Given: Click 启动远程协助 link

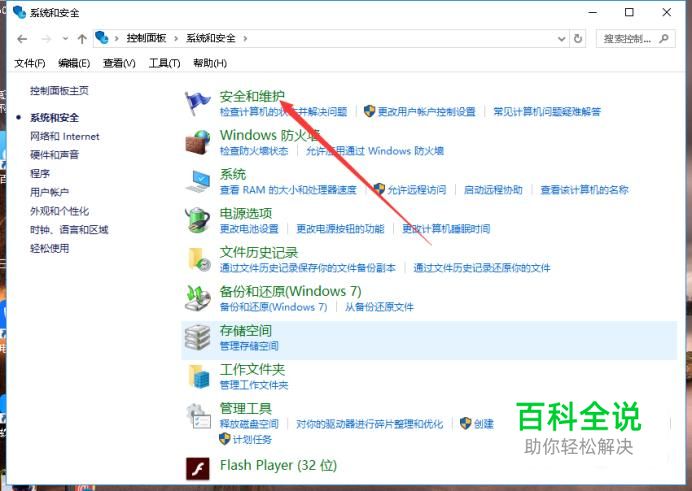Looking at the screenshot, I should point(493,190).
